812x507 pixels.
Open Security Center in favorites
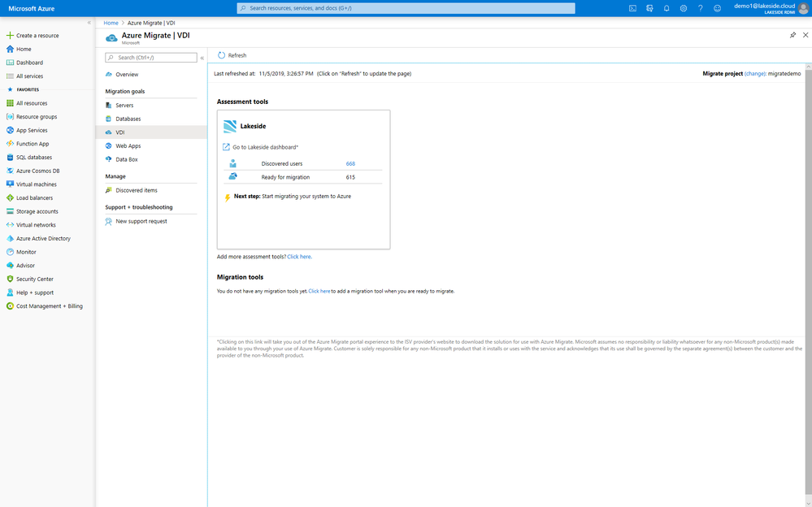(35, 279)
